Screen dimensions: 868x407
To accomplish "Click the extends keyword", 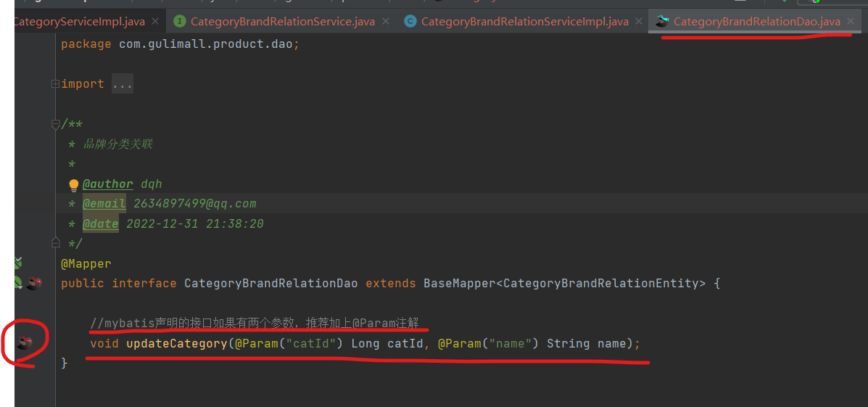I will [x=391, y=284].
